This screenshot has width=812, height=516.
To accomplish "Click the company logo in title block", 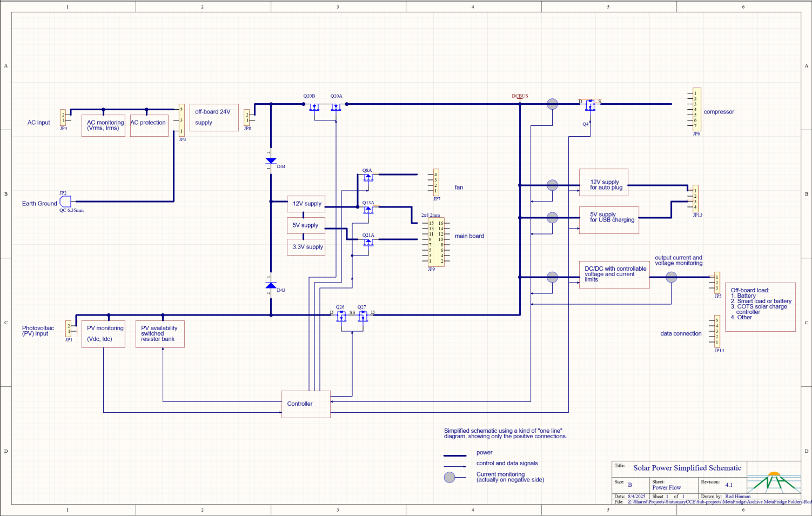I will [774, 483].
